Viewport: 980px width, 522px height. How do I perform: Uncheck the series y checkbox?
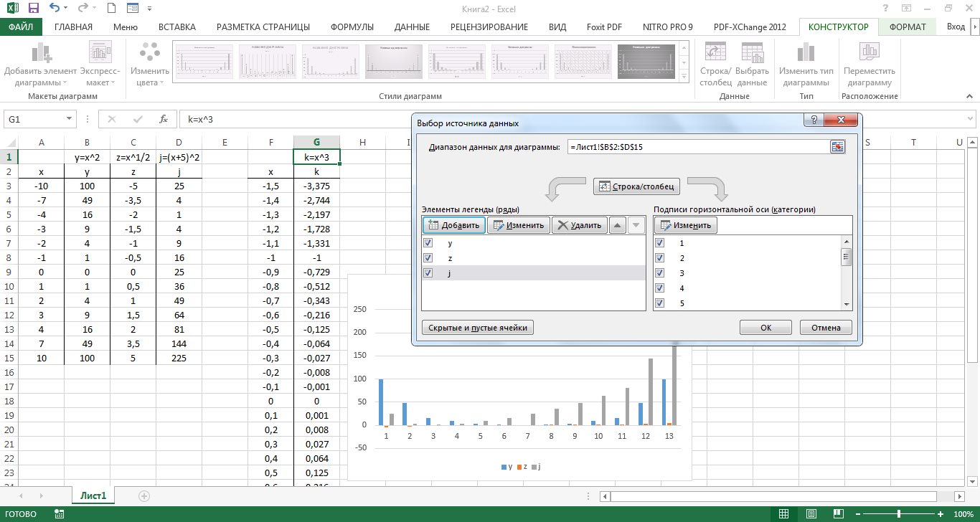[429, 243]
